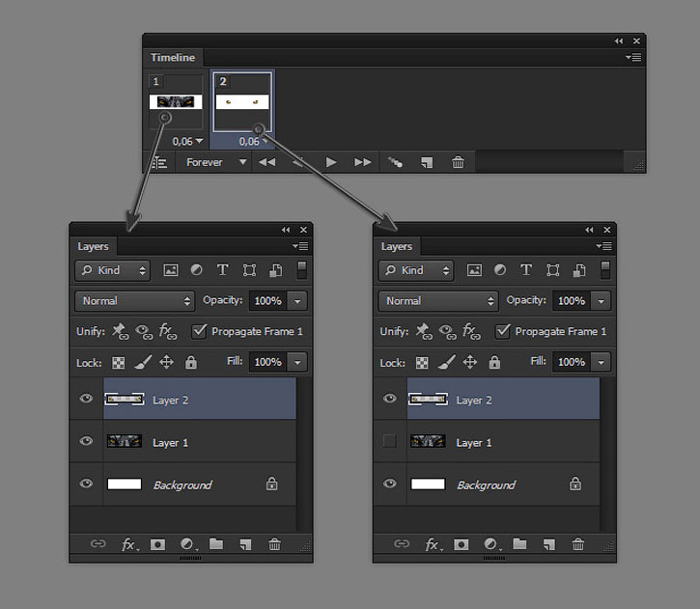The height and width of the screenshot is (609, 700).
Task: Open Fill slider arrow in left panel
Action: tap(297, 362)
